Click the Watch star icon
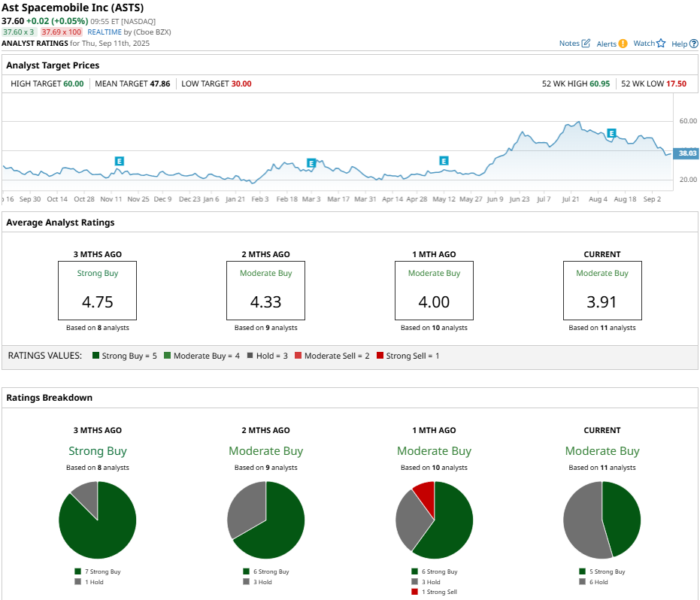The width and height of the screenshot is (700, 600). pyautogui.click(x=661, y=44)
